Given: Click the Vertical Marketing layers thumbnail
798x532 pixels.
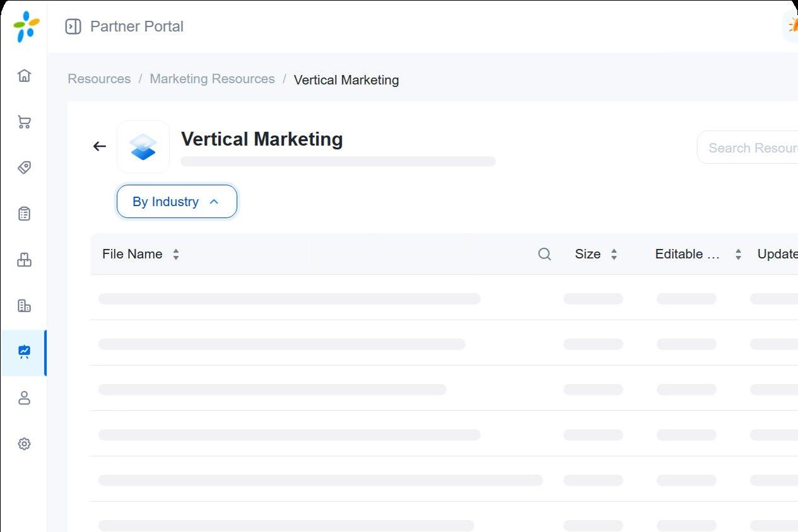Looking at the screenshot, I should (x=143, y=147).
